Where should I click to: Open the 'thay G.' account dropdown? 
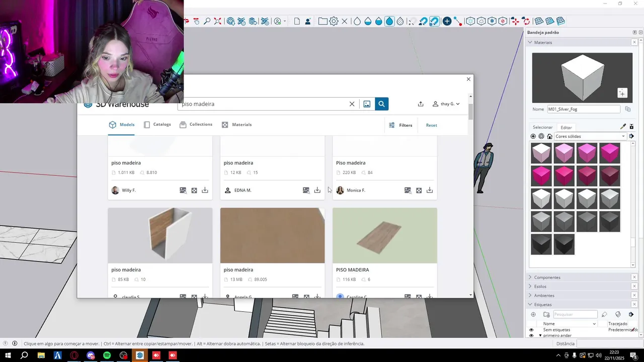(446, 104)
